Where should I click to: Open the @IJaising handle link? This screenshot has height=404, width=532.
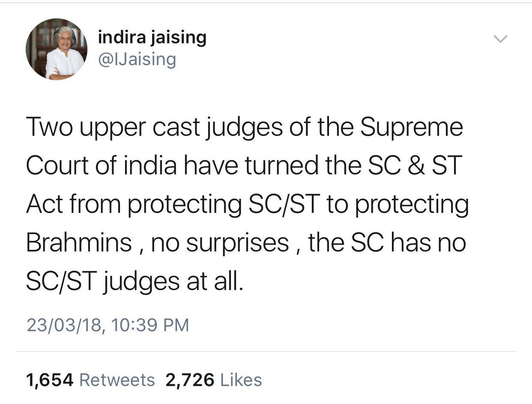click(137, 59)
